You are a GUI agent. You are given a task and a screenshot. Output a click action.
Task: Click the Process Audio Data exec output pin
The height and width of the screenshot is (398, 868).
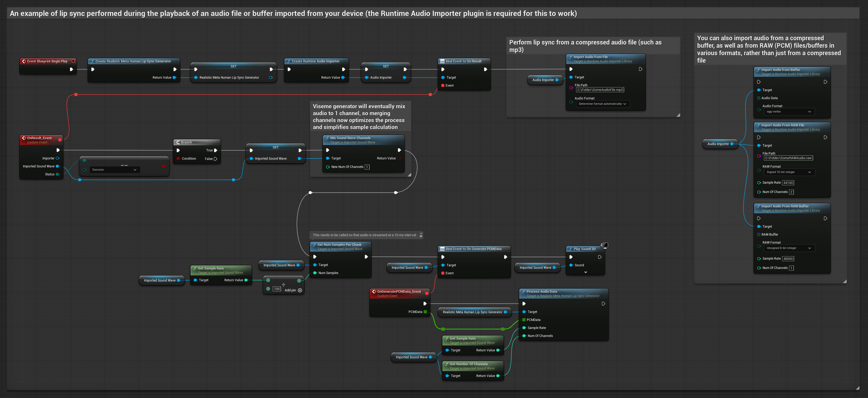point(603,304)
